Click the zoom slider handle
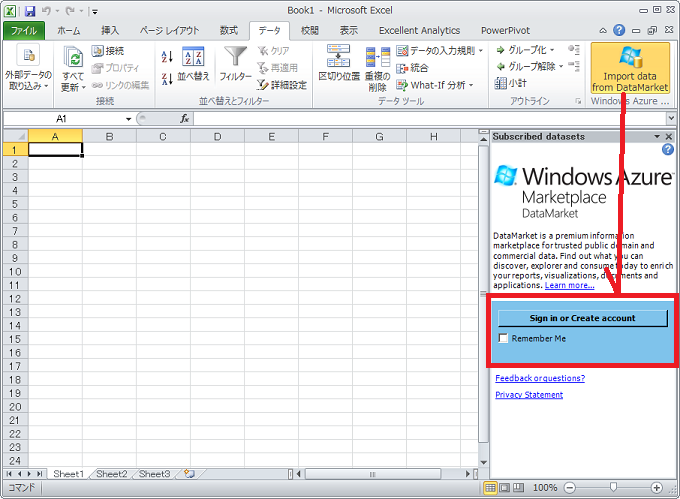Viewport: 680px width, 499px height. (613, 488)
